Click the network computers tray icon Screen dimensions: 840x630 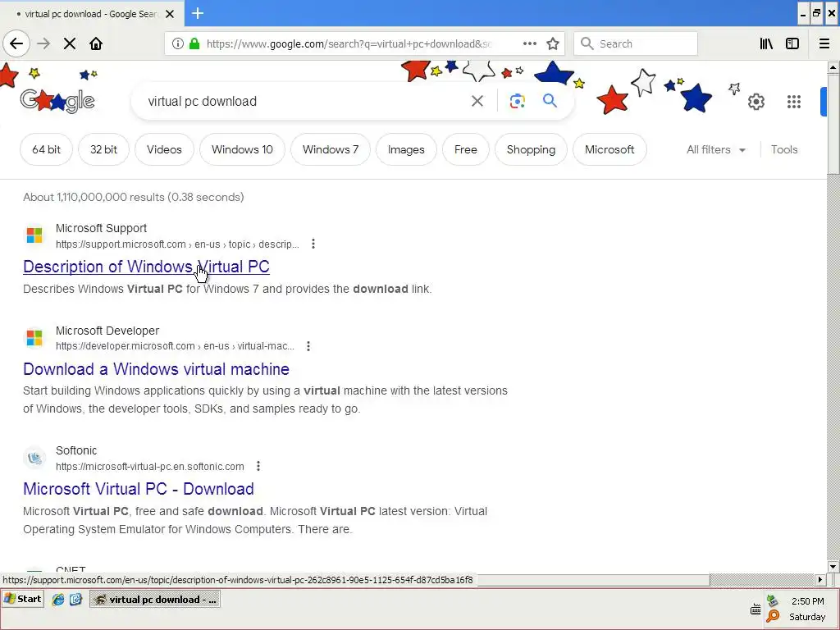pyautogui.click(x=772, y=600)
